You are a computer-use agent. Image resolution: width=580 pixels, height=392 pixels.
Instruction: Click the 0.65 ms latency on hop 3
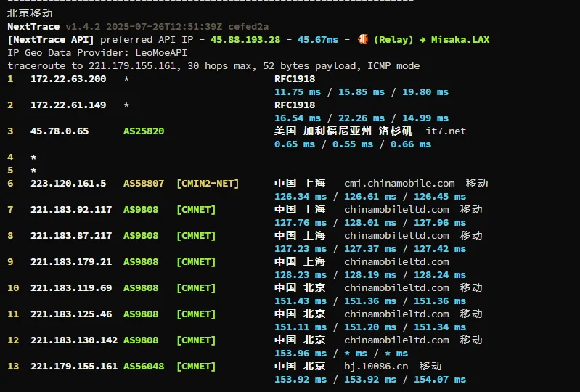(295, 144)
